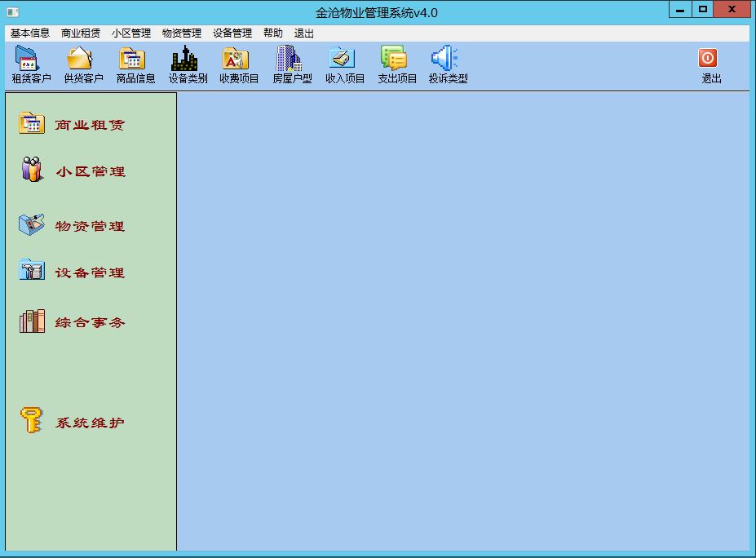Open the 收费项目 toolbar icon
The width and height of the screenshot is (756, 558).
point(236,59)
